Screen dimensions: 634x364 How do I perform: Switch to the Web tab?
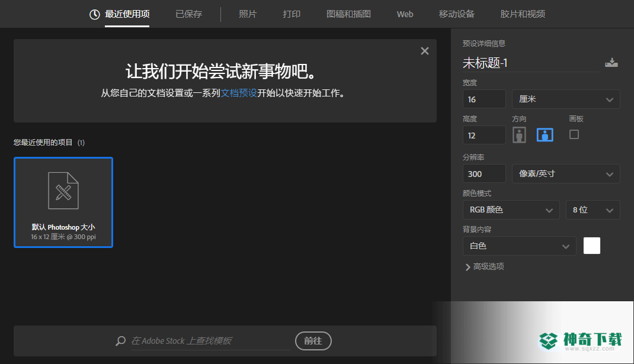point(405,14)
